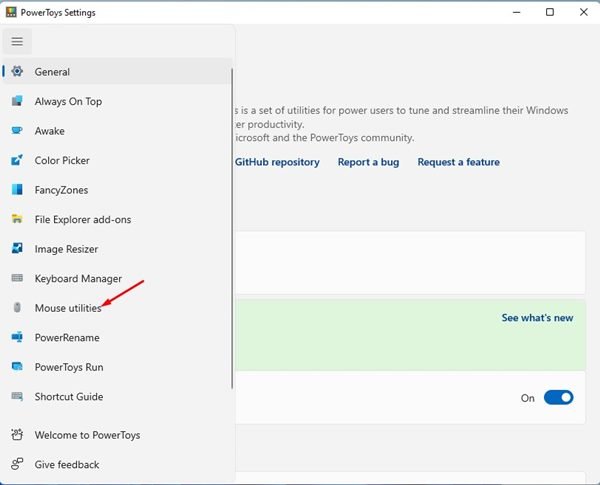Select the General gear icon
The image size is (600, 485).
coord(17,72)
